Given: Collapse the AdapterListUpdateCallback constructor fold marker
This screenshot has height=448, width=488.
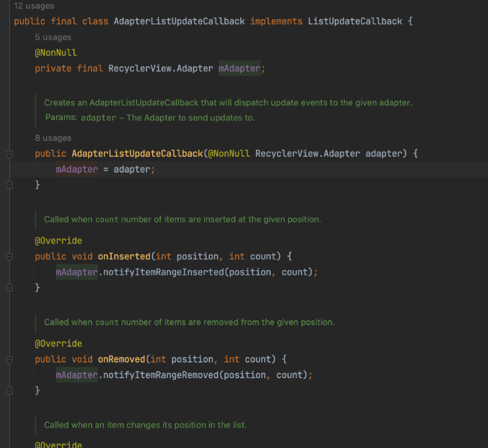Looking at the screenshot, I should pyautogui.click(x=10, y=154).
